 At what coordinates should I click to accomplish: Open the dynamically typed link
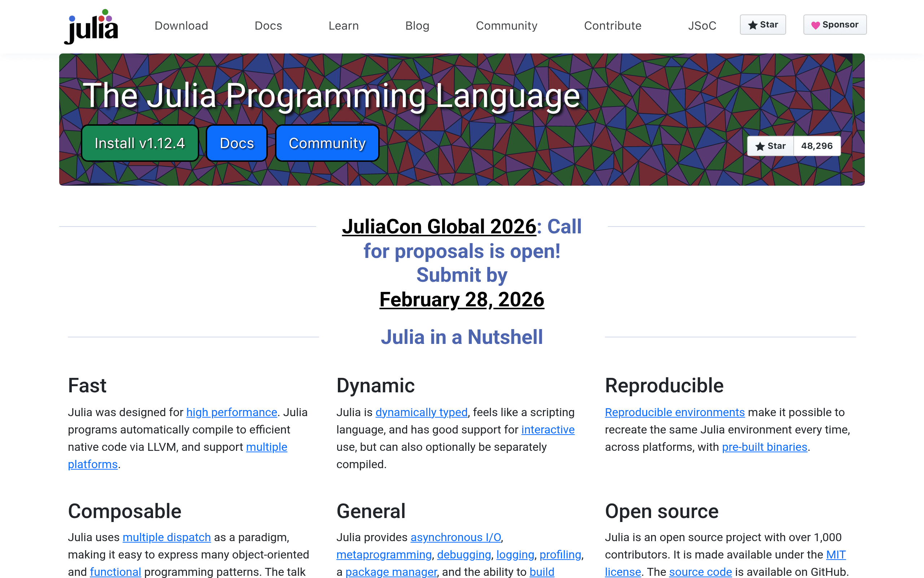tap(422, 412)
